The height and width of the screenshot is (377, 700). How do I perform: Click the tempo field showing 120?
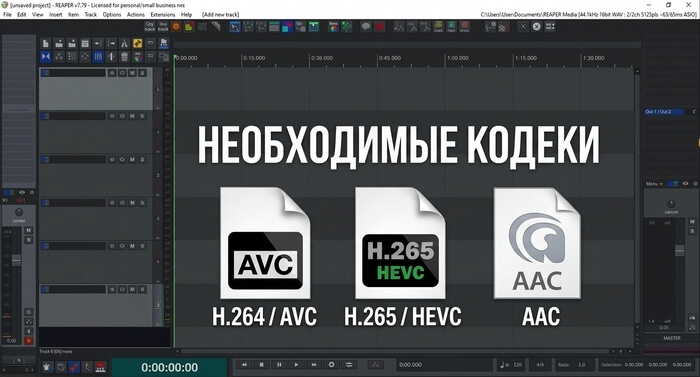coord(512,365)
